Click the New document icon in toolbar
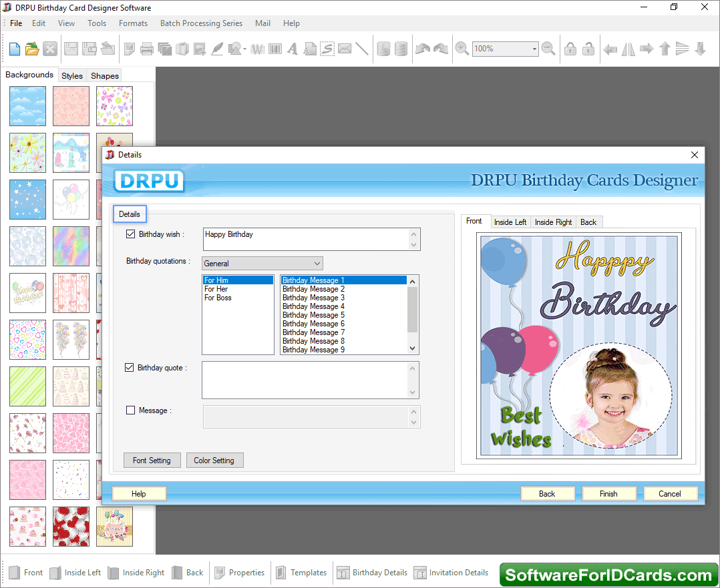Screen dimensions: 720x588 point(14,49)
